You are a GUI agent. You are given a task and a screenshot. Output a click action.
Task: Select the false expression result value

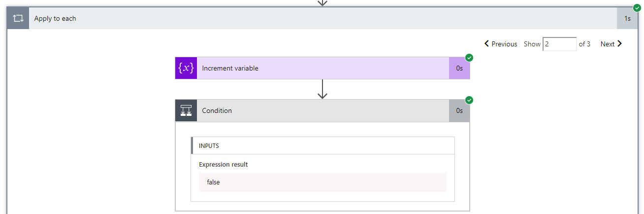[x=214, y=182]
